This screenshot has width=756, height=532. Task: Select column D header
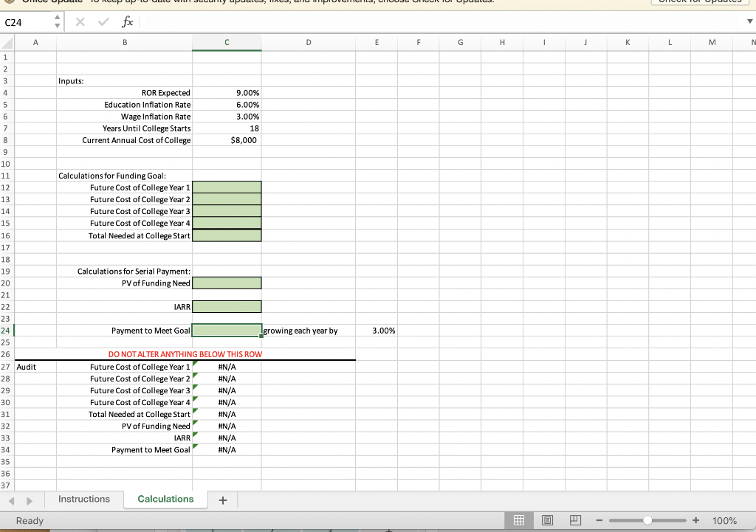tap(308, 42)
